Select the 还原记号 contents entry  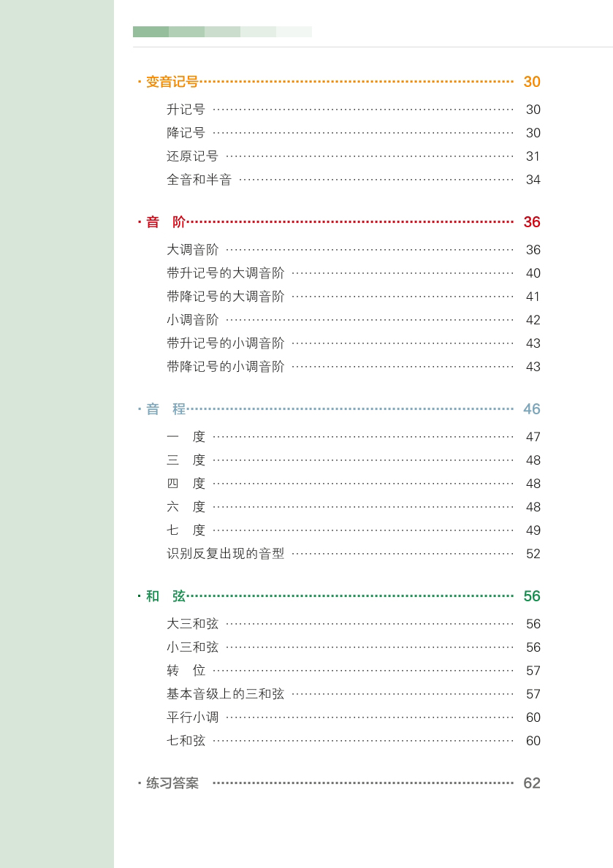(192, 156)
